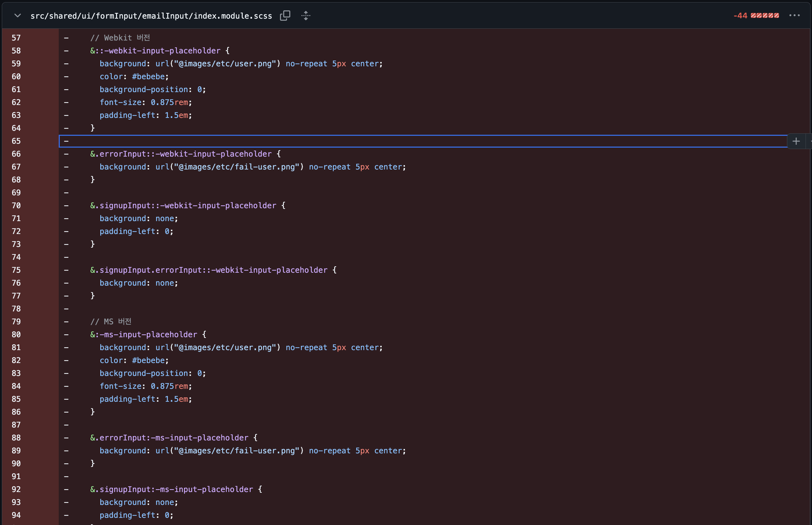Screen dimensions: 812x525
Task: Click the minus marker on line 70
Action: point(66,206)
